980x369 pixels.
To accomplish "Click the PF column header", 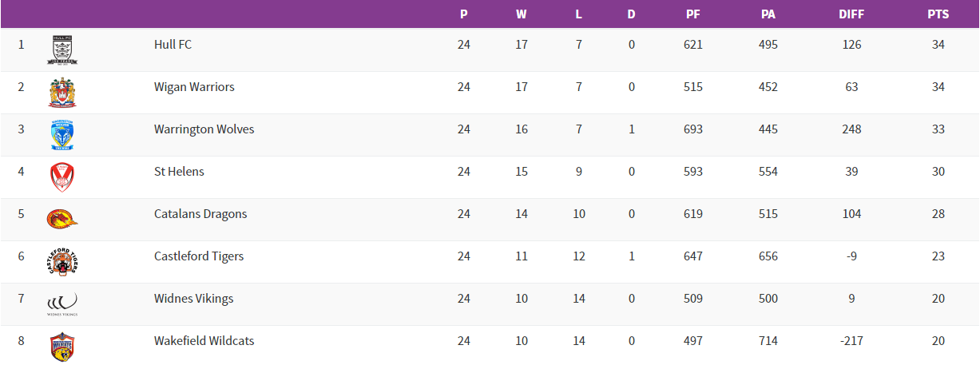I will pyautogui.click(x=693, y=14).
